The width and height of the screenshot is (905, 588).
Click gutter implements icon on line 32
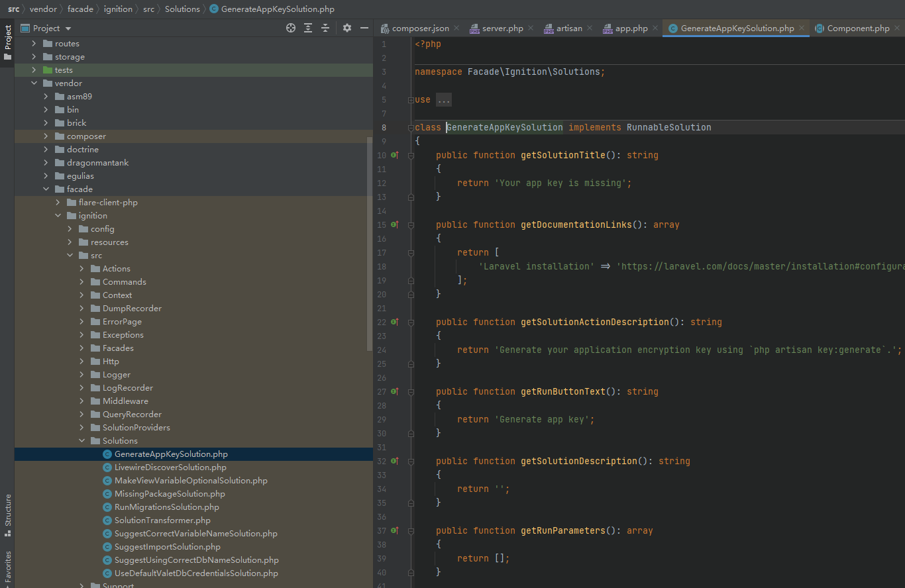pos(394,461)
